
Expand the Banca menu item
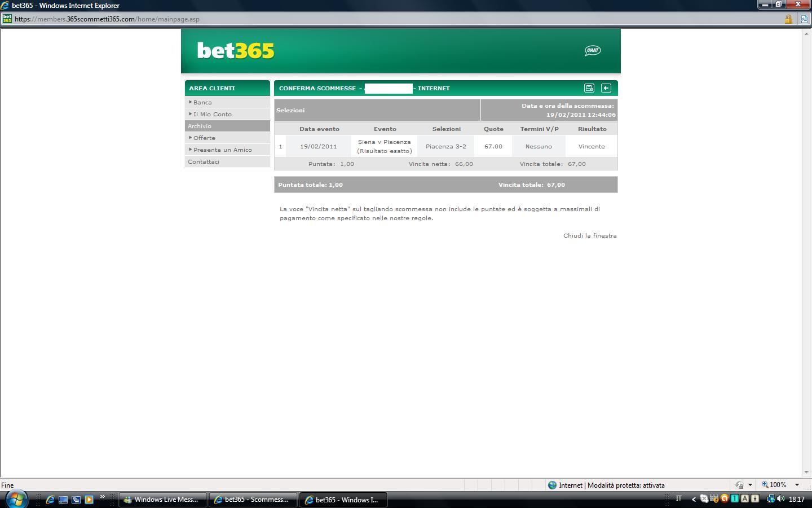coord(227,102)
